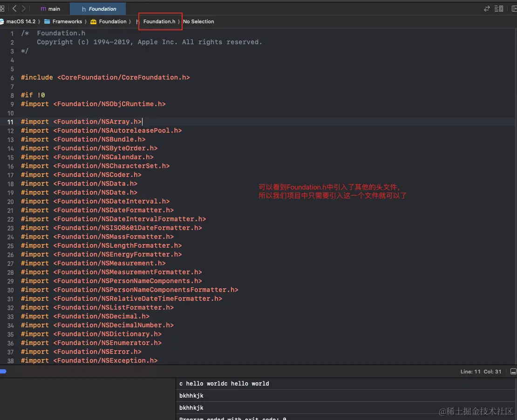Viewport: 517px width, 420px height.
Task: Open the No Selection symbol menu
Action: 198,21
